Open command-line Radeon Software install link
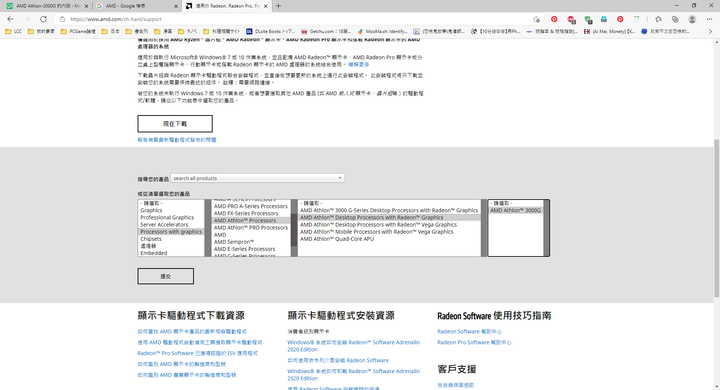The image size is (720, 390). point(338,361)
